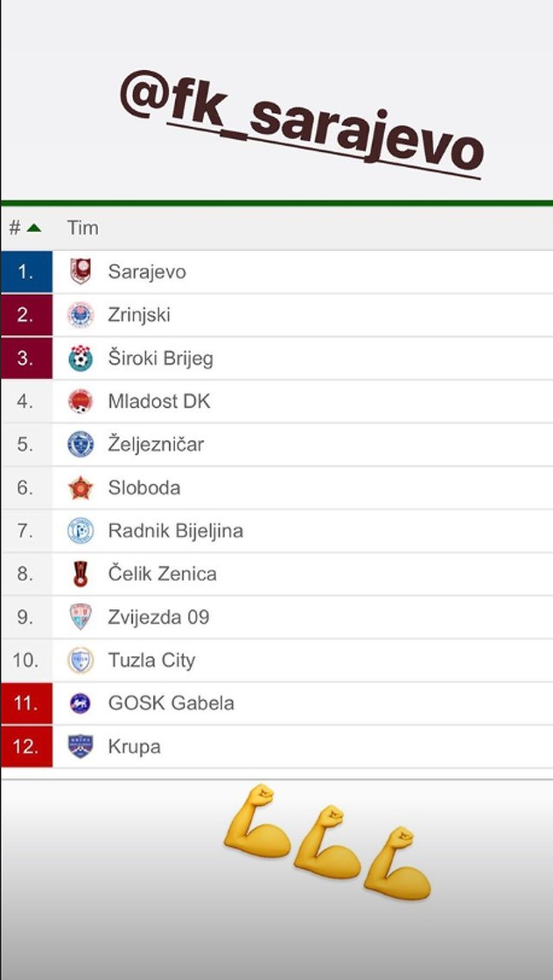This screenshot has height=980, width=553.
Task: Click the Zvijezda 09 club crest
Action: [80, 617]
